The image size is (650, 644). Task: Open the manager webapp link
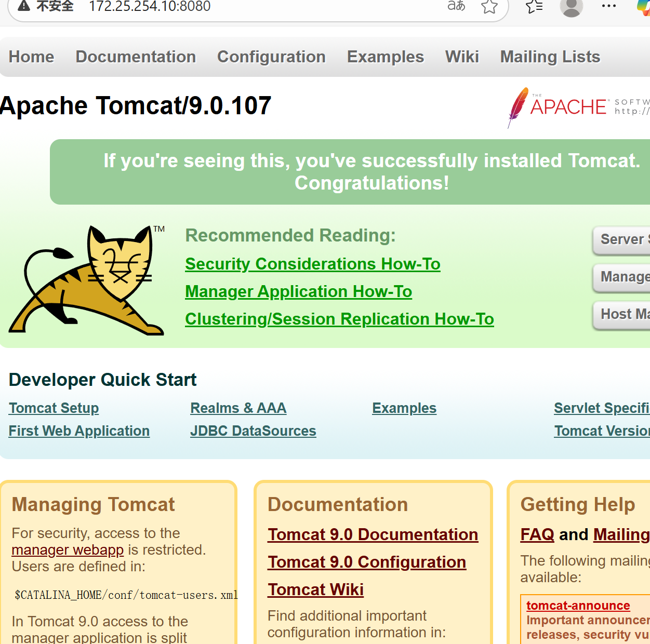click(x=68, y=550)
